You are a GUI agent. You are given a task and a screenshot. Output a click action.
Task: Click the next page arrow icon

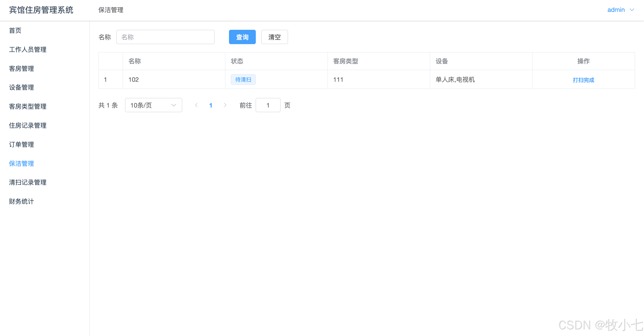(225, 105)
